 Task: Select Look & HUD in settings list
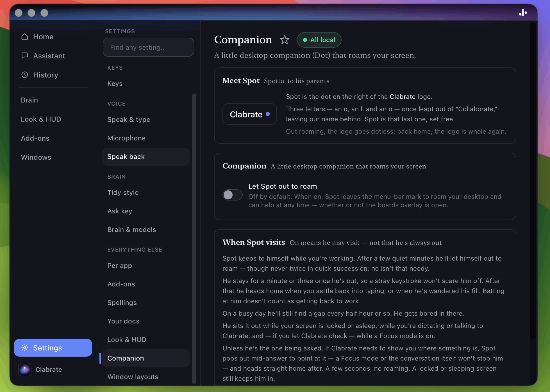click(x=146, y=340)
